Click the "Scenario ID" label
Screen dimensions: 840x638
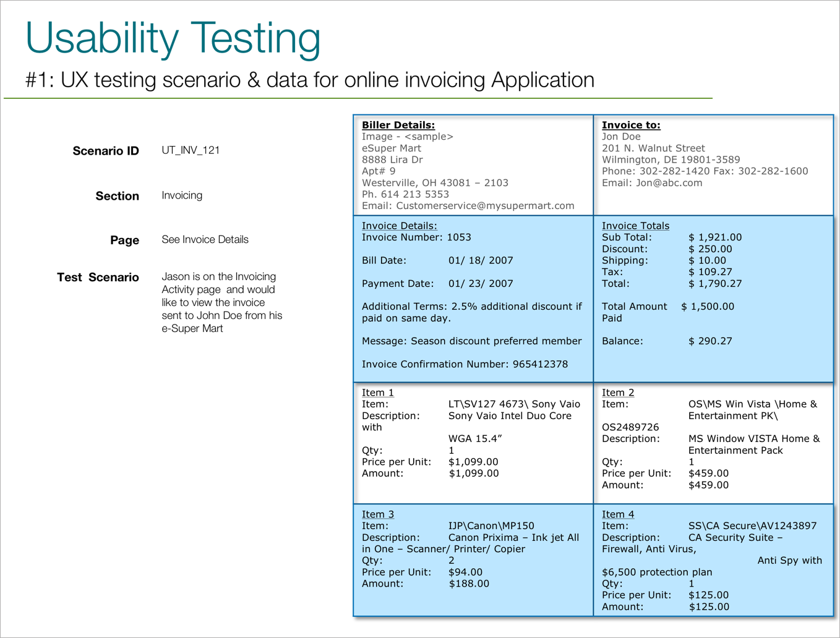(106, 151)
